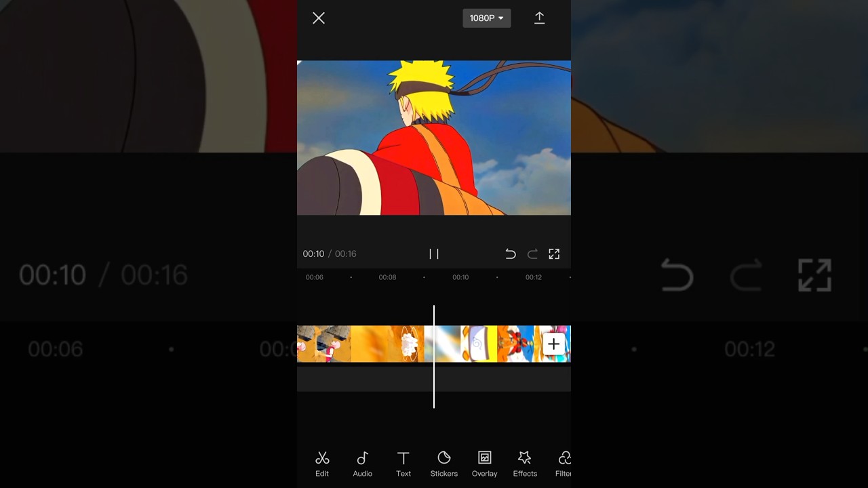
Task: Open the Text tool
Action: [403, 464]
